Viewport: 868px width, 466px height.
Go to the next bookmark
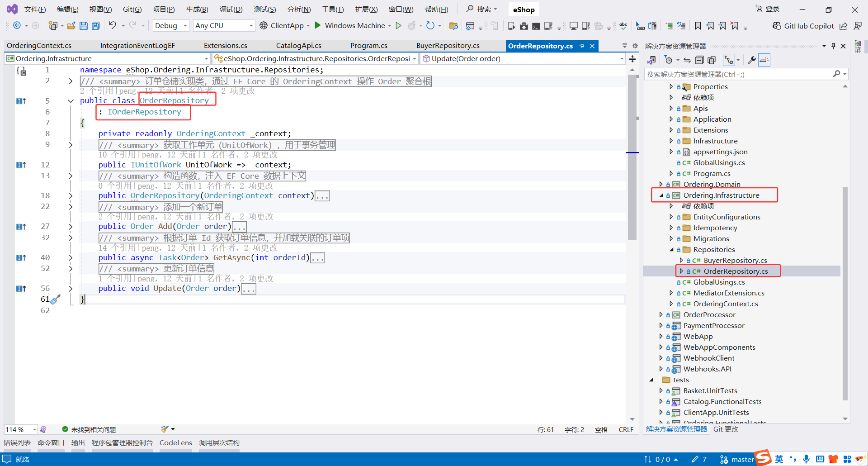(x=723, y=26)
